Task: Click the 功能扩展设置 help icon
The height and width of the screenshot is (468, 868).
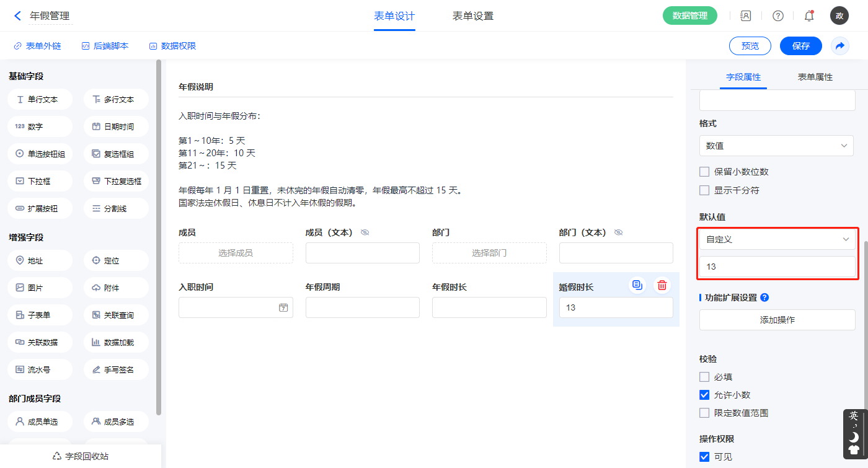Action: tap(764, 298)
